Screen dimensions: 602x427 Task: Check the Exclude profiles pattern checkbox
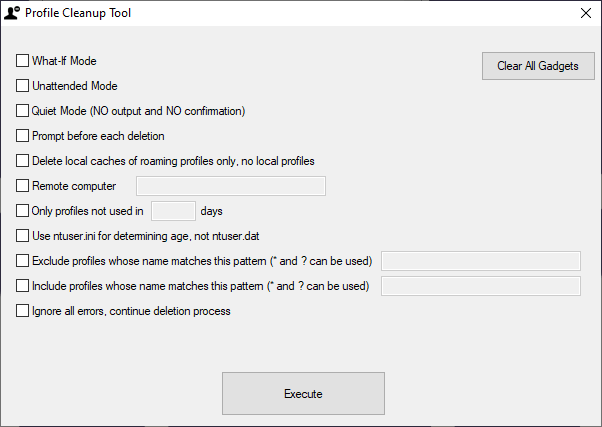(x=23, y=261)
